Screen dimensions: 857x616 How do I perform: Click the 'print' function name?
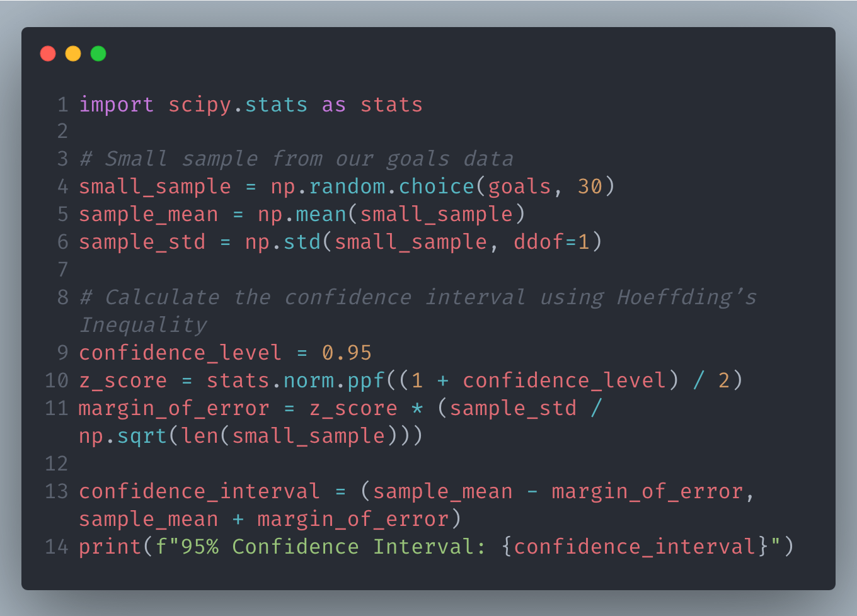coord(110,547)
